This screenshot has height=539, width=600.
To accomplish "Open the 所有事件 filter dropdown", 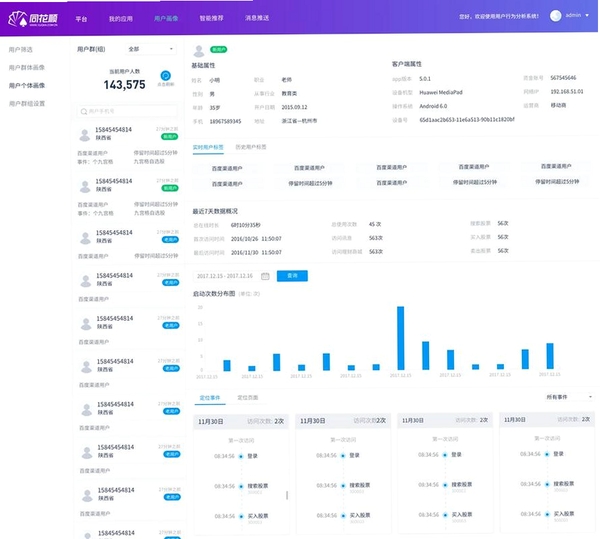I will point(569,397).
